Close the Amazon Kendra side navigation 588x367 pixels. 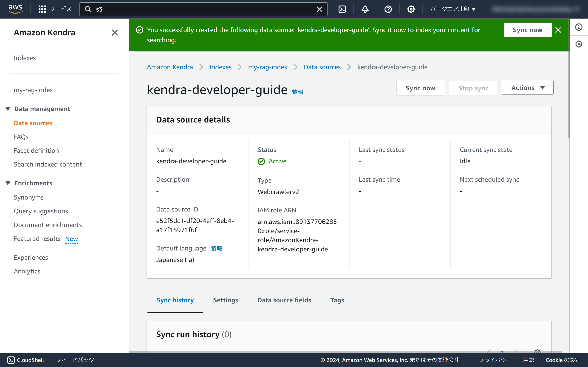point(115,33)
